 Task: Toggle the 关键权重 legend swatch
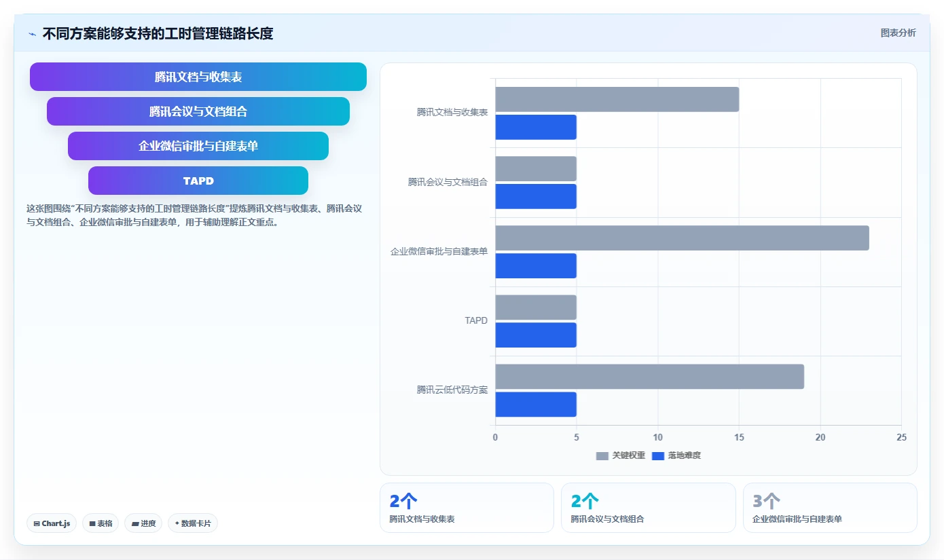(602, 455)
